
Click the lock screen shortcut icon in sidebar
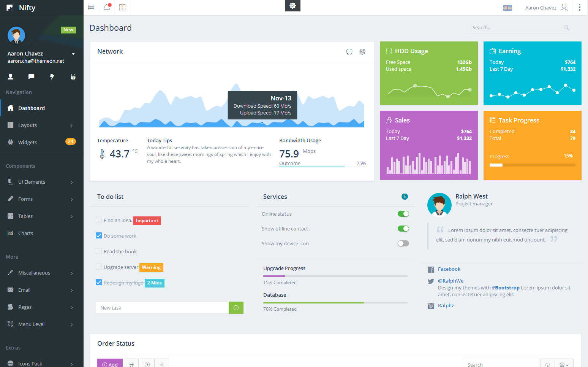(73, 76)
